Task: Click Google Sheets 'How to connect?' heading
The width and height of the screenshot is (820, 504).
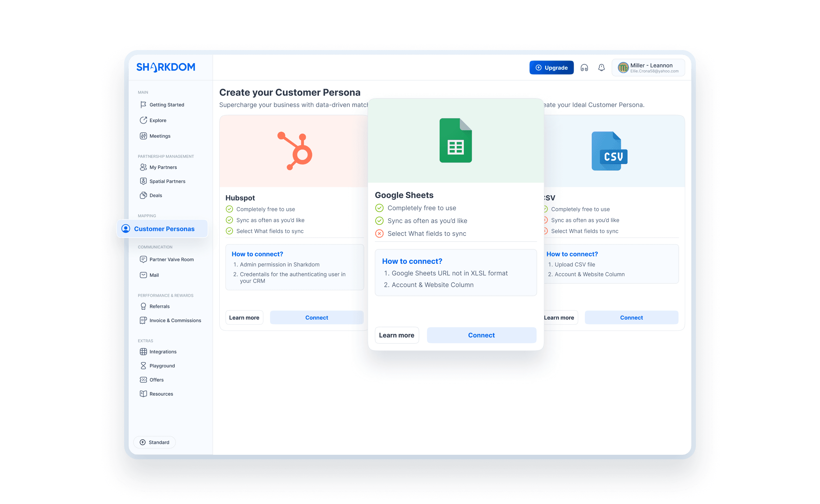Action: click(412, 261)
